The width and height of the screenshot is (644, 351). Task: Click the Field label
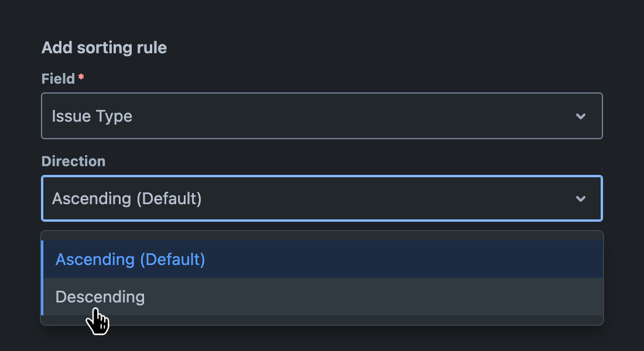(57, 78)
